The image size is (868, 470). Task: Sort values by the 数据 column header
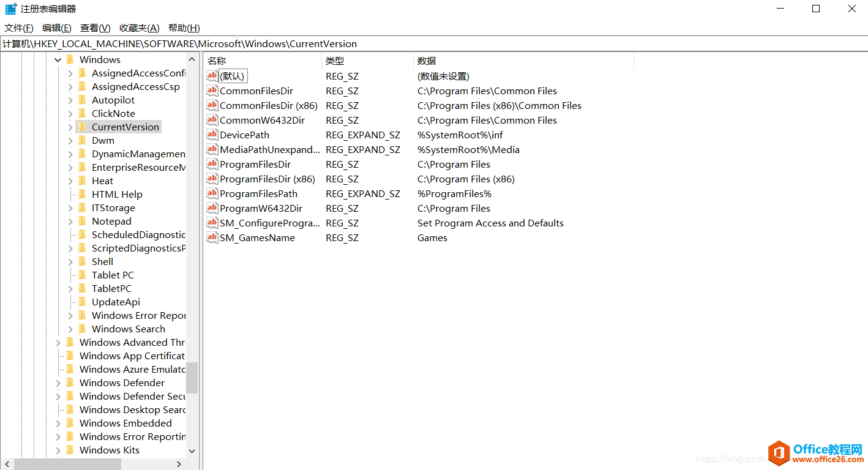(x=523, y=61)
